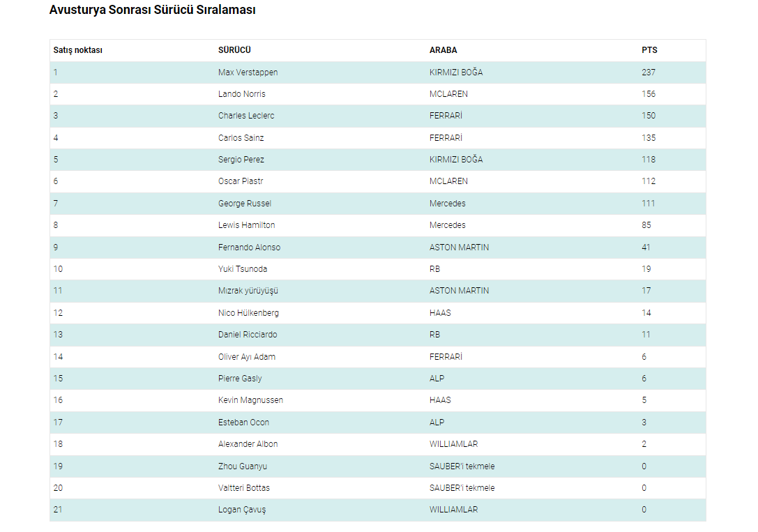Select Lewis Hamilton's row name
The height and width of the screenshot is (532, 758).
tap(246, 225)
